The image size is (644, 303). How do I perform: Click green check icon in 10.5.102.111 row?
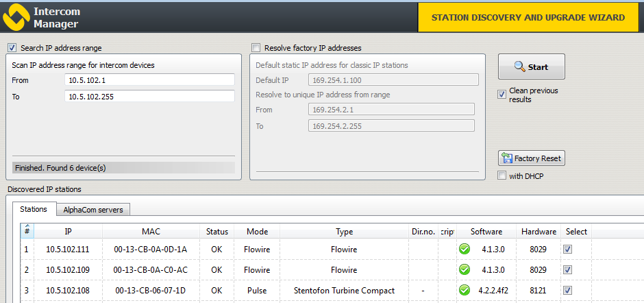click(x=465, y=249)
